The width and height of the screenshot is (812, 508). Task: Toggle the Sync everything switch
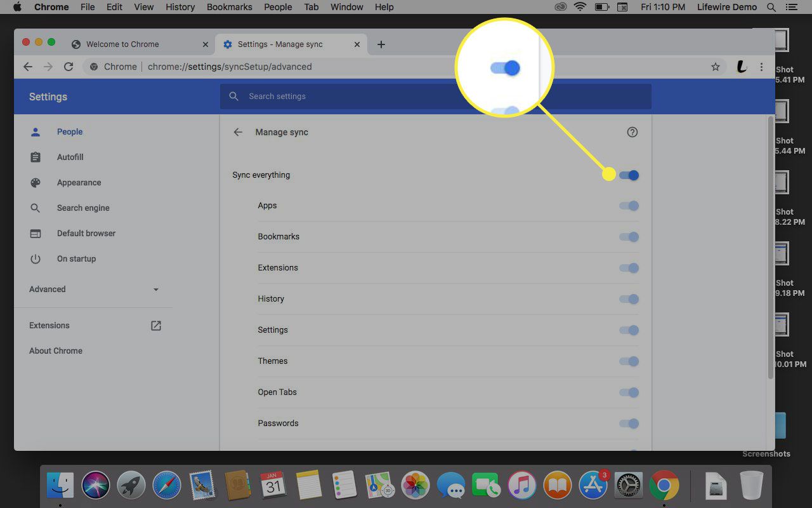click(629, 175)
